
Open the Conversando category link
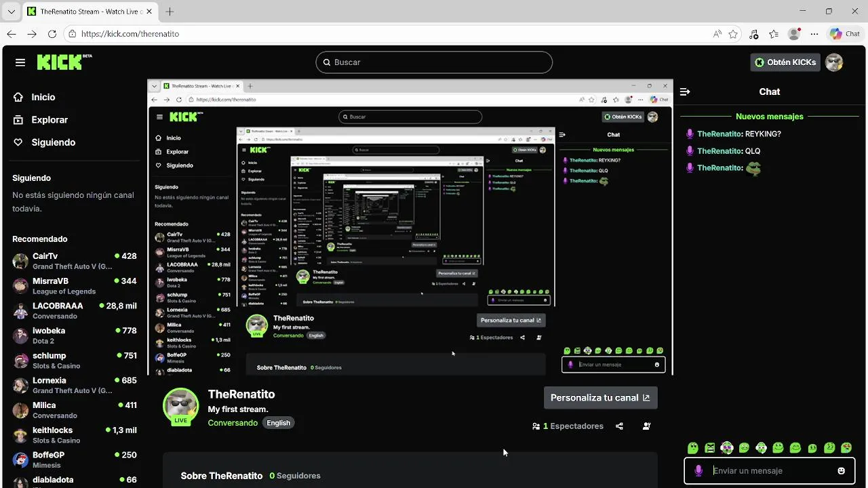(233, 423)
